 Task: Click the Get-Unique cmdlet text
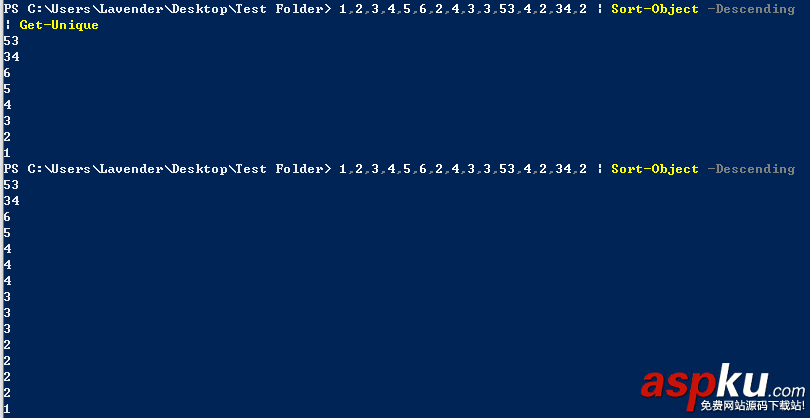click(59, 25)
